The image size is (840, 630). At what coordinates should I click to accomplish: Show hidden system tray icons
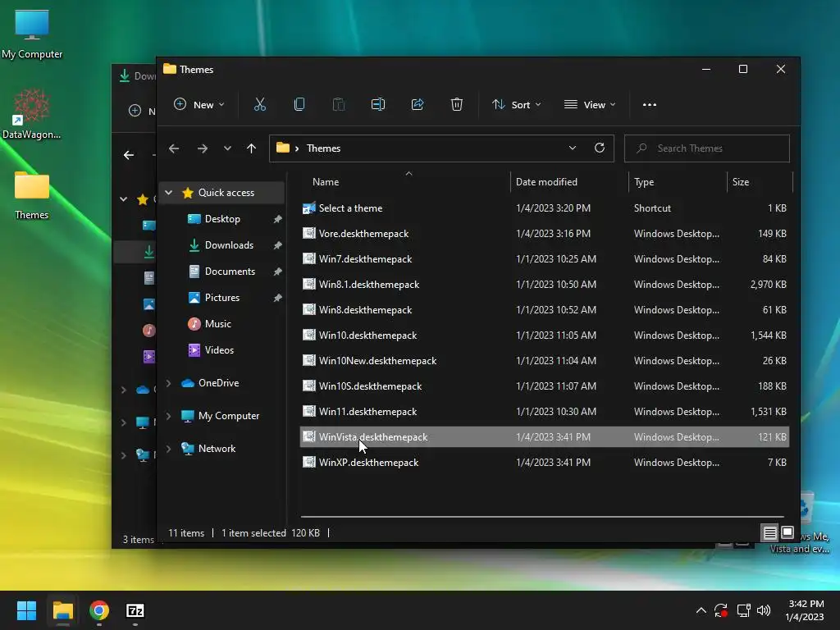[701, 610]
